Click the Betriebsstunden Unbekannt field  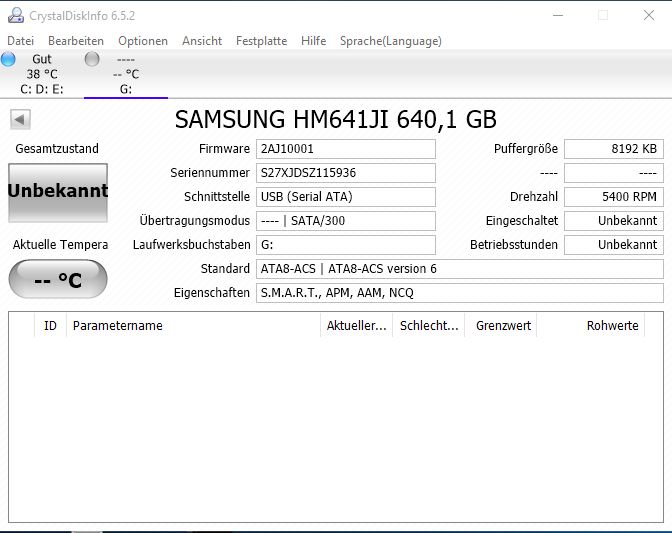coord(614,245)
